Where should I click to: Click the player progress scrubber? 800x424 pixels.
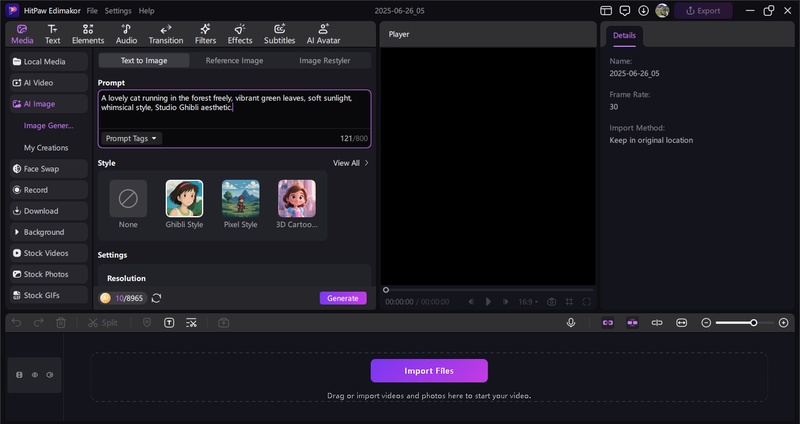tap(386, 290)
